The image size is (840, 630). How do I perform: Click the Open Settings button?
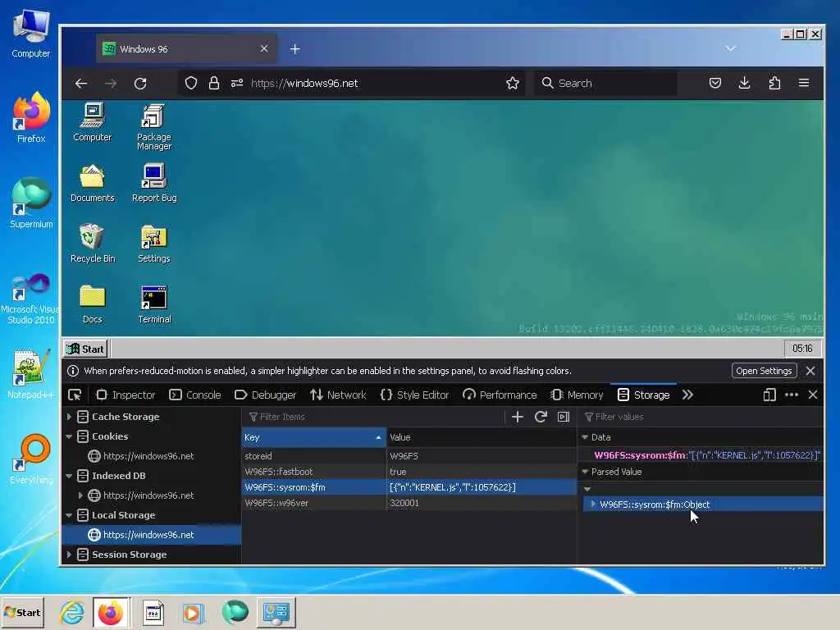(x=764, y=371)
